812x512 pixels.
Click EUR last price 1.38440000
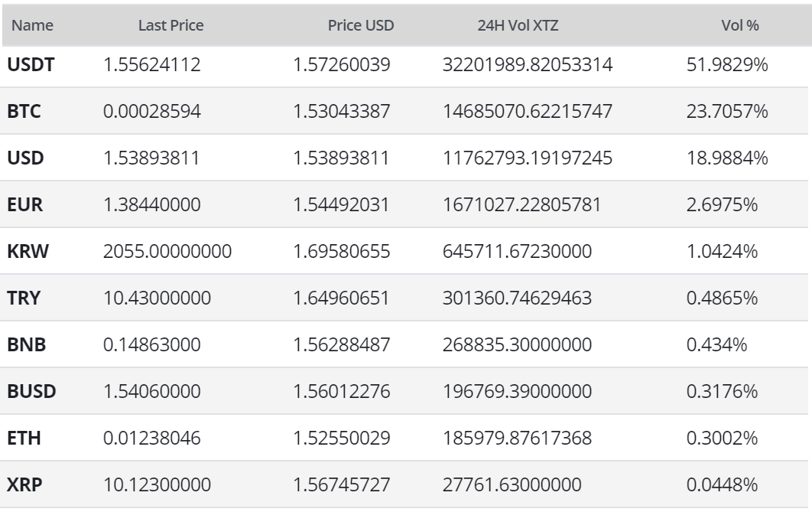click(x=151, y=204)
